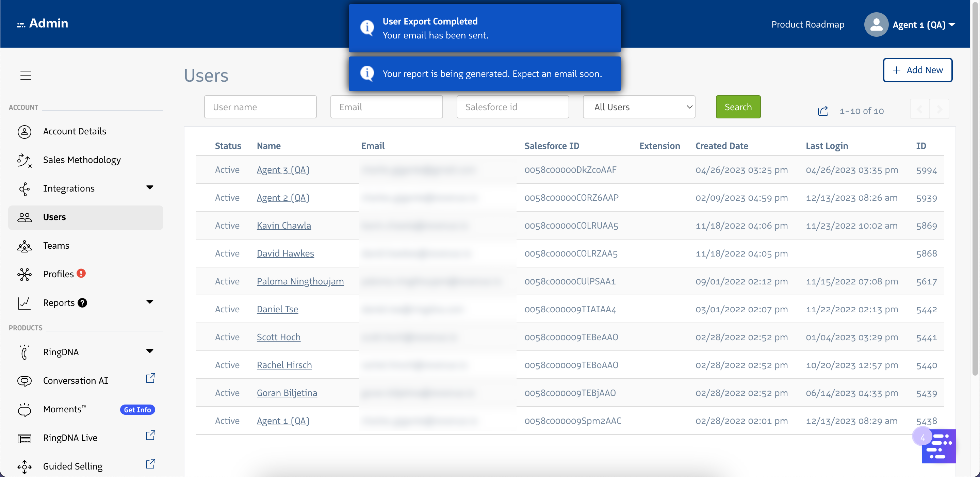Click the Profiles alert warning icon
The height and width of the screenshot is (477, 980).
click(x=81, y=273)
